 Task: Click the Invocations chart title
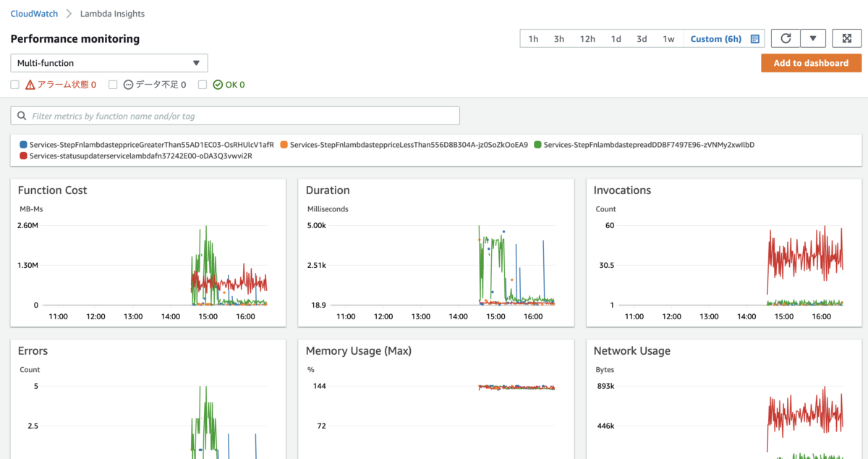coord(622,190)
